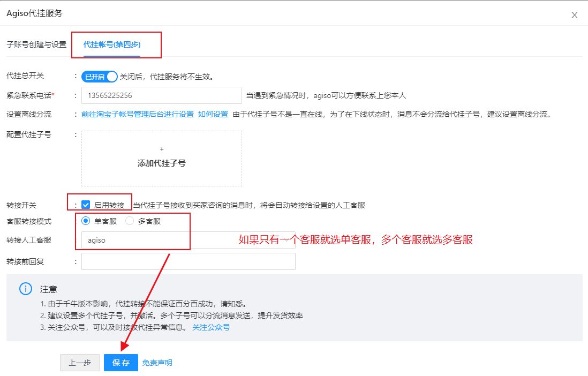
Task: Click the 添加代挂子号 label text
Action: click(162, 163)
